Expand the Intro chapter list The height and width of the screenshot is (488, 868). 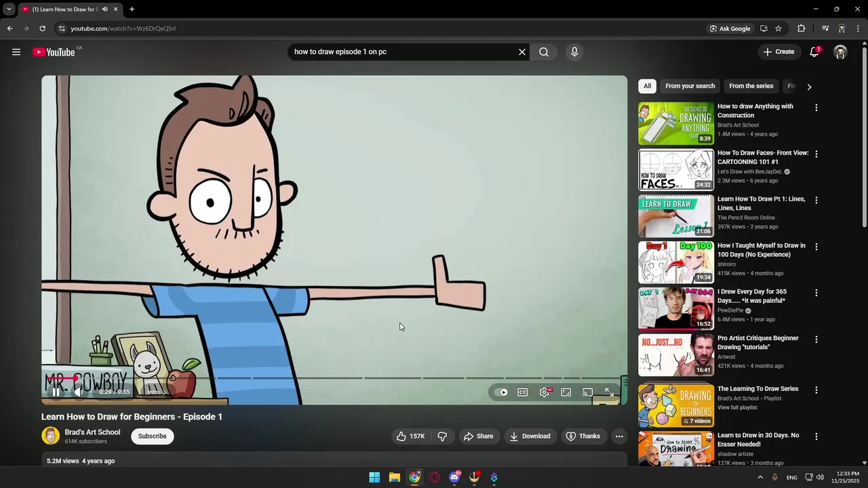[x=157, y=392]
